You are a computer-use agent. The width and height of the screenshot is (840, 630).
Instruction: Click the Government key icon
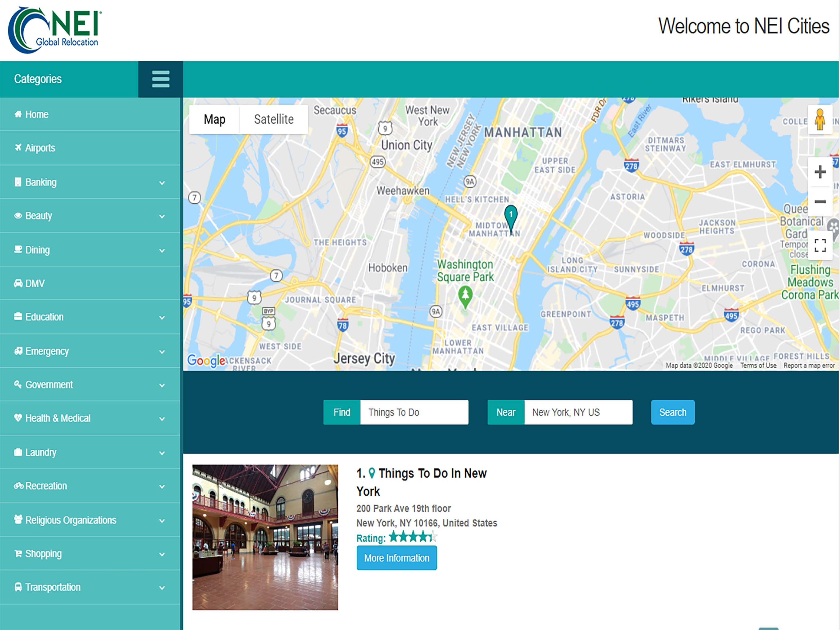click(x=18, y=384)
